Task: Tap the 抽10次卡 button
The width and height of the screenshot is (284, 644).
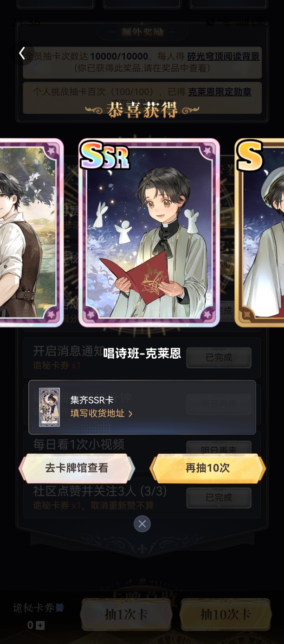Action: [226, 614]
